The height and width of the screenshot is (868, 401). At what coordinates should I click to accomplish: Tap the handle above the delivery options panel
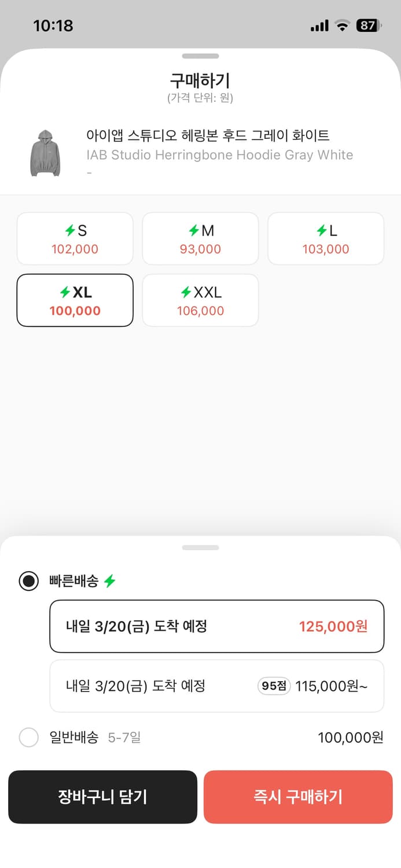coord(200,547)
